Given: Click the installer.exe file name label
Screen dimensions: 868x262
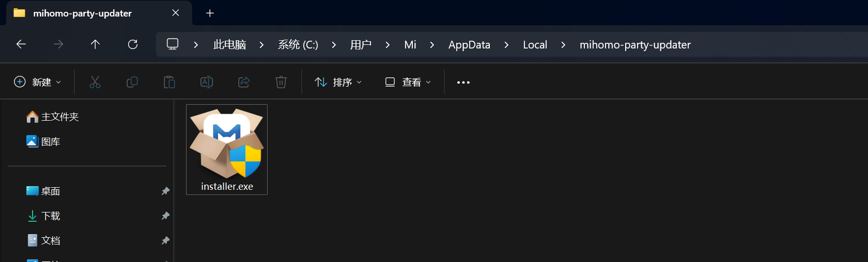Looking at the screenshot, I should 227,187.
